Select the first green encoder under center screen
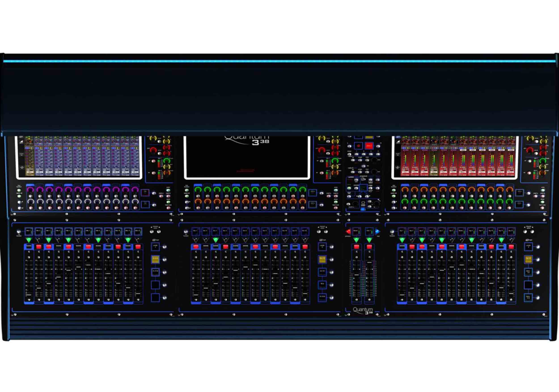559x392 pixels. point(198,189)
